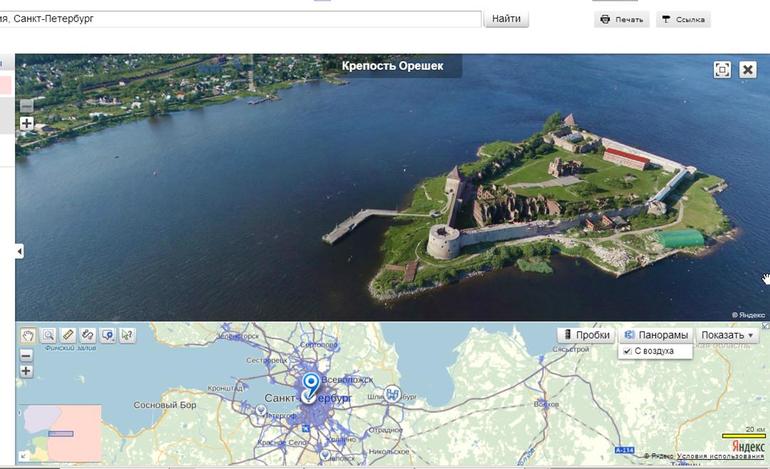Click the blue location marker on Saint Petersburg
The width and height of the screenshot is (770, 469).
[311, 384]
